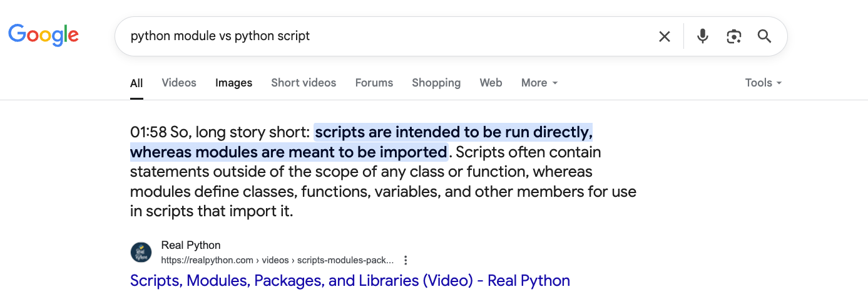Expand the More search filters dropdown

point(539,83)
